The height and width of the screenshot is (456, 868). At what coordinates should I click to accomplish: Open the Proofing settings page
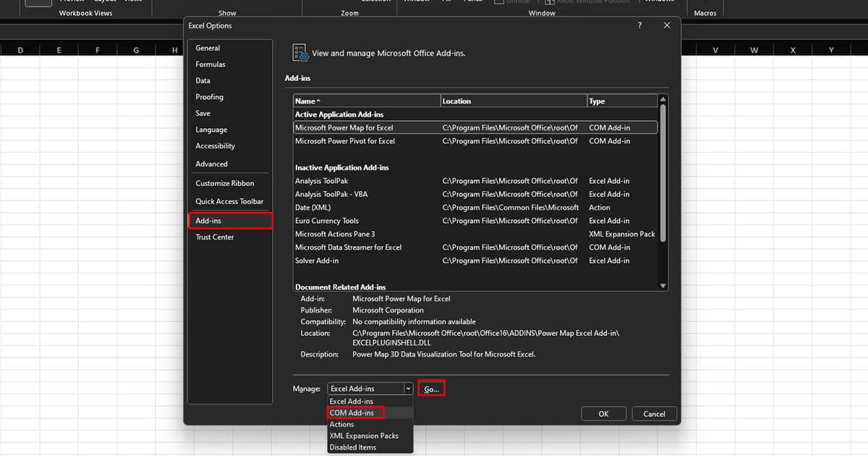[x=209, y=96]
